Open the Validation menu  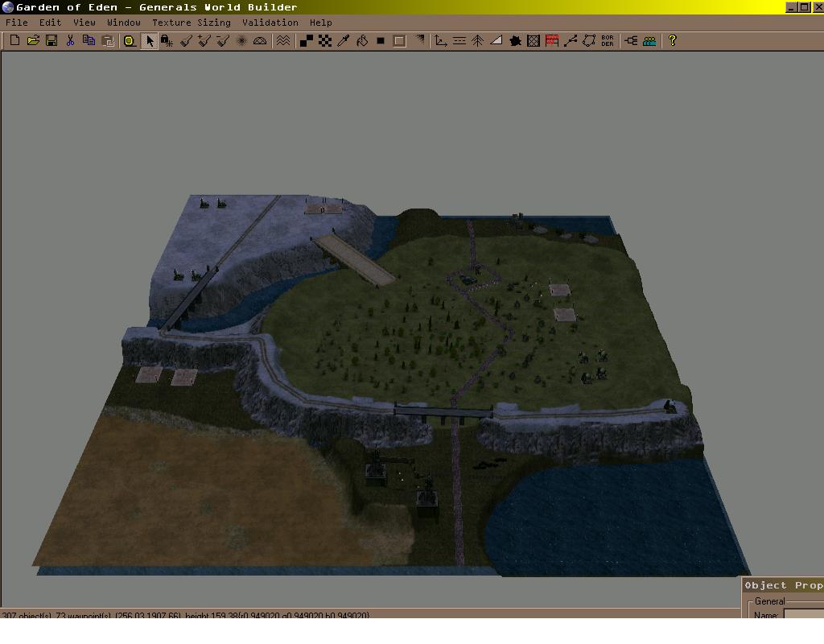tap(270, 23)
